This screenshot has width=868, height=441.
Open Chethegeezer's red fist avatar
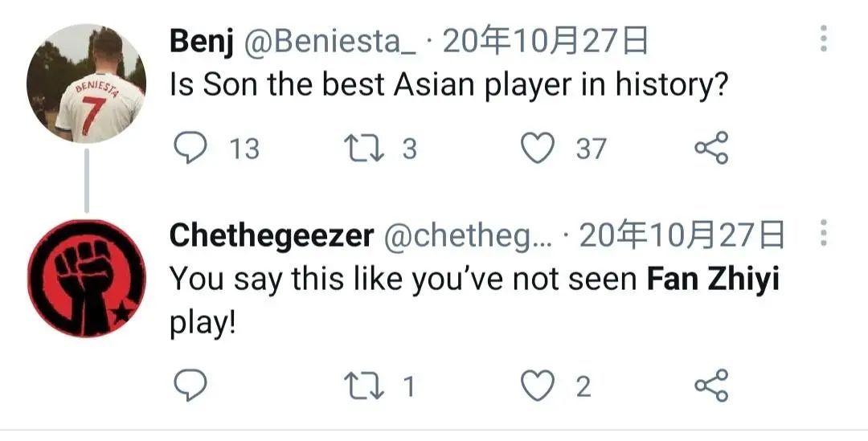click(x=86, y=277)
